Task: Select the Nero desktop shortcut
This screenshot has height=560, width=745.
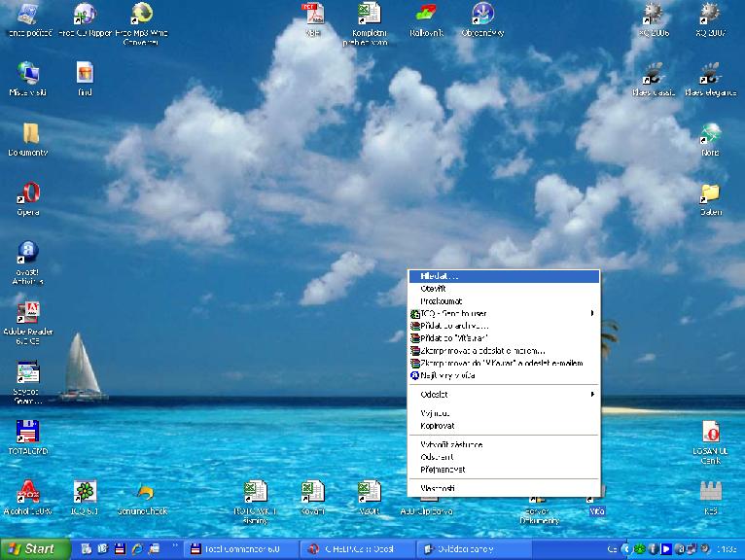Action: [x=711, y=134]
